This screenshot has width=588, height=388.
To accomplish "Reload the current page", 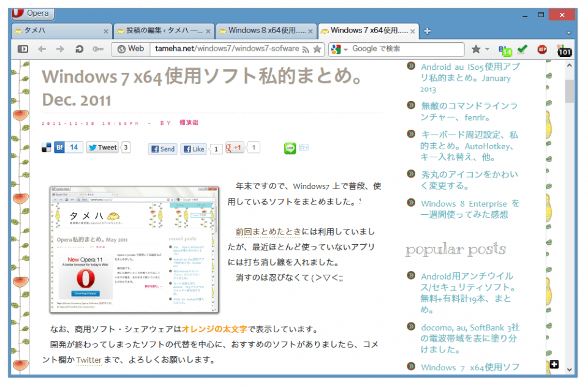I will tap(79, 49).
